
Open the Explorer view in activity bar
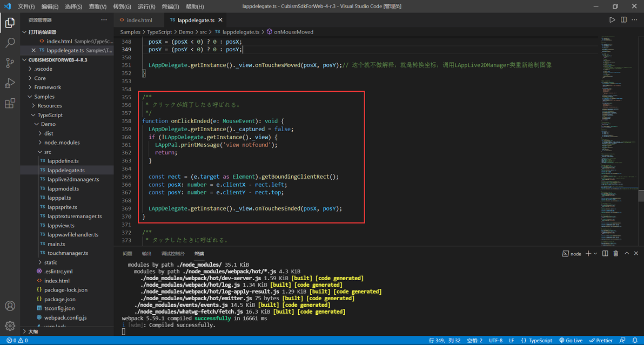click(x=10, y=23)
